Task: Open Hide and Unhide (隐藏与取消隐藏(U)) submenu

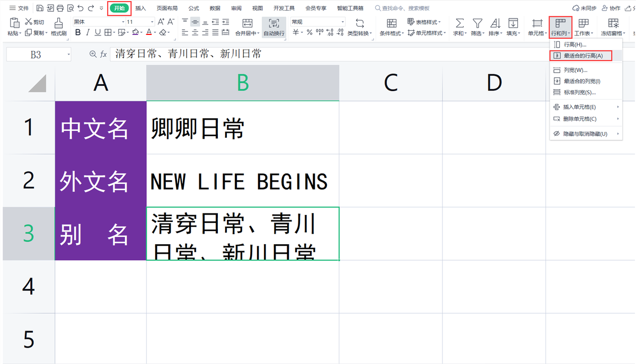Action: pos(586,134)
